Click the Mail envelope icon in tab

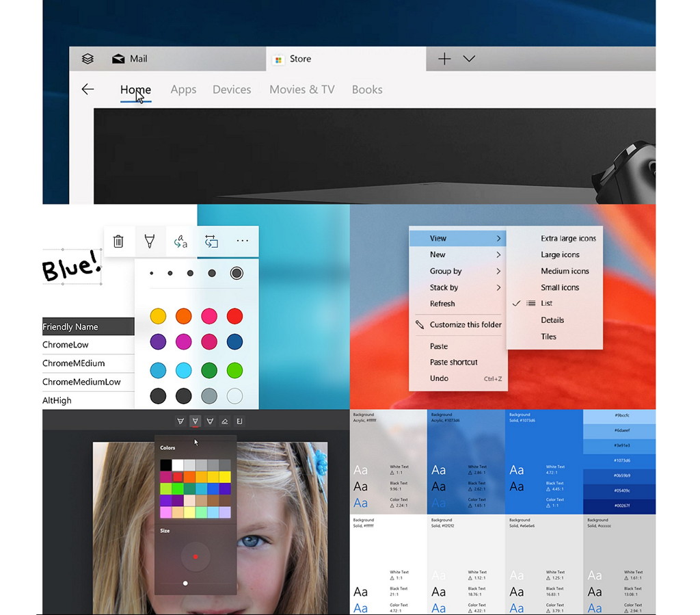[x=118, y=59]
